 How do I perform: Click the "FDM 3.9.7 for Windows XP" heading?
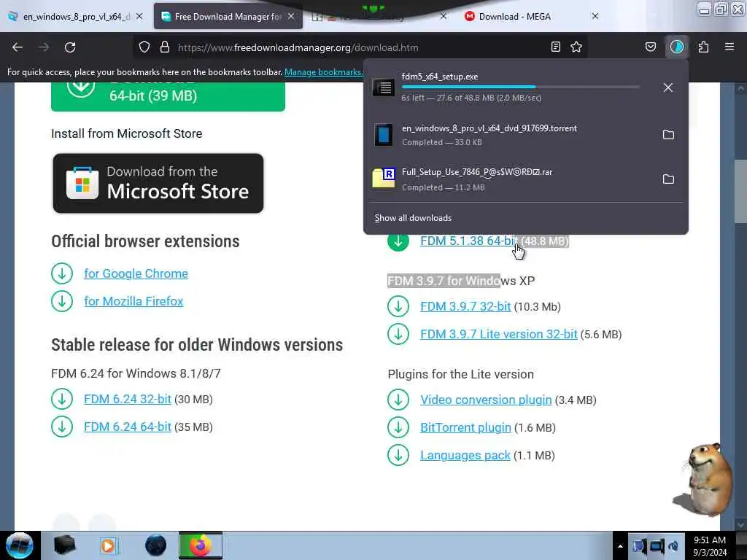[461, 281]
